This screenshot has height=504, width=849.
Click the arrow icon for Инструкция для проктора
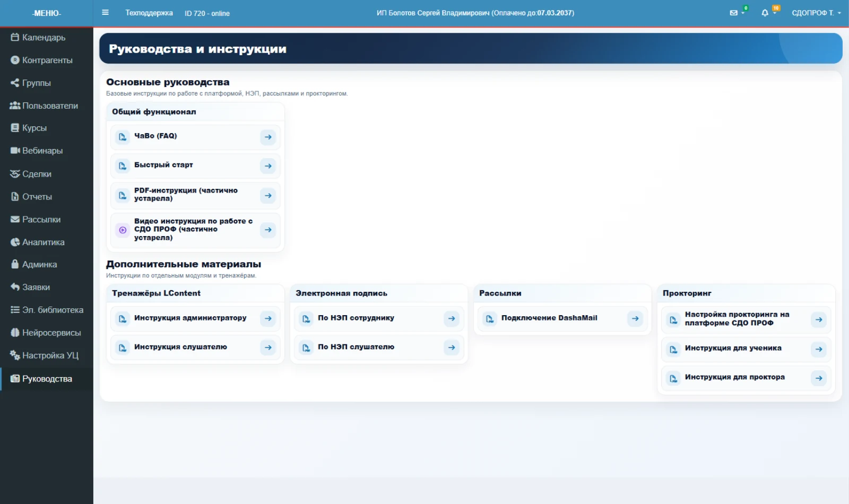819,378
